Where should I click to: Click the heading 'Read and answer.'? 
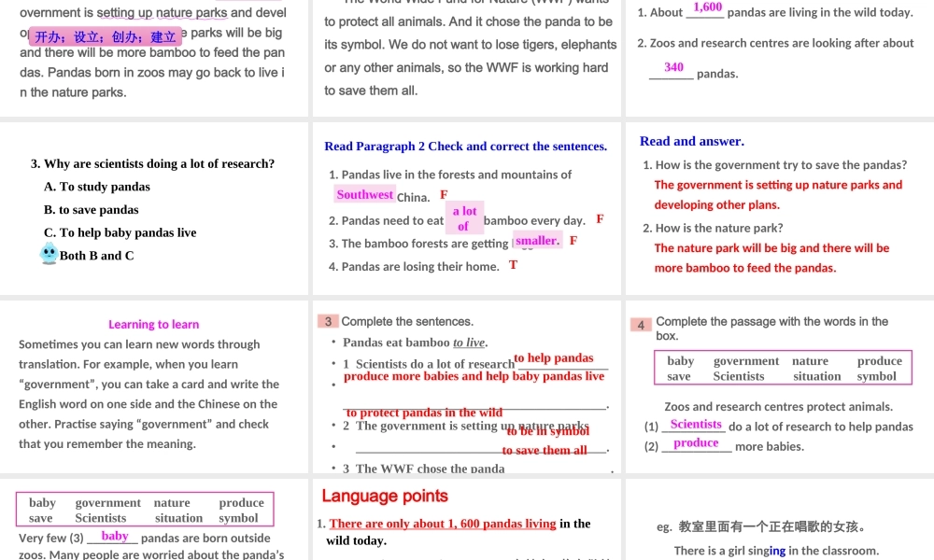[691, 142]
